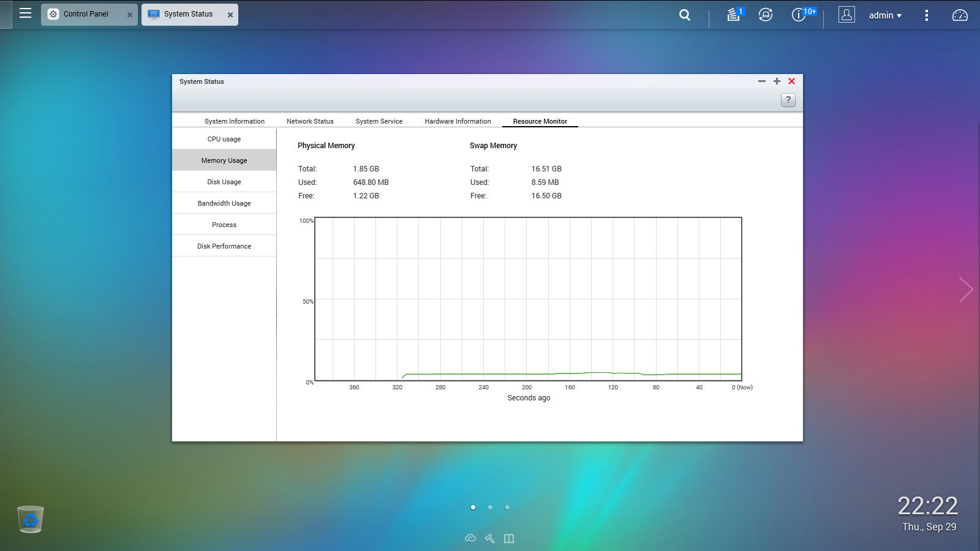980x551 pixels.
Task: Click swap free value 16.50 GB
Action: coord(546,196)
